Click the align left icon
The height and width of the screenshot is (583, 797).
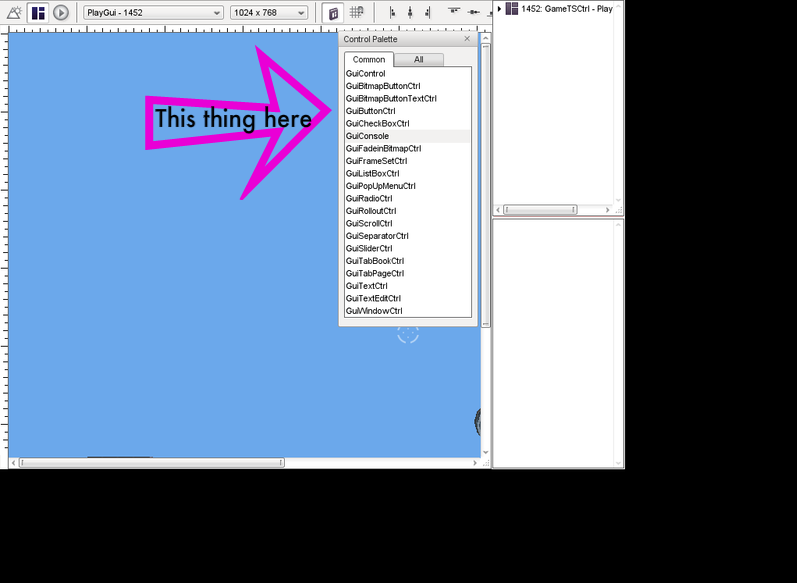pos(392,13)
